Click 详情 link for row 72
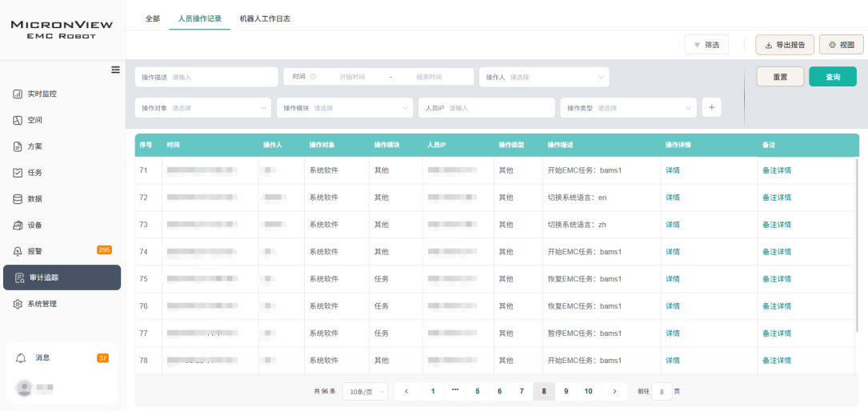The width and height of the screenshot is (868, 411). [x=672, y=198]
